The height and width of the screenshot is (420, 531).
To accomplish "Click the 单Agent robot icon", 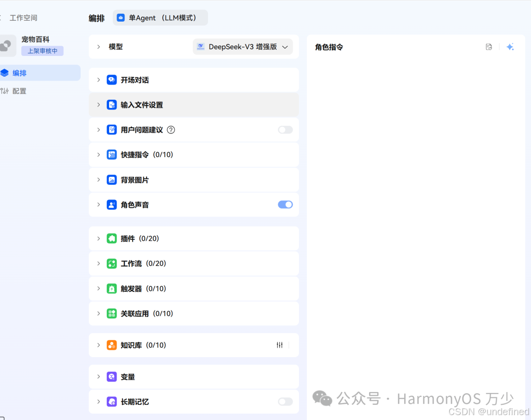I will (x=121, y=18).
